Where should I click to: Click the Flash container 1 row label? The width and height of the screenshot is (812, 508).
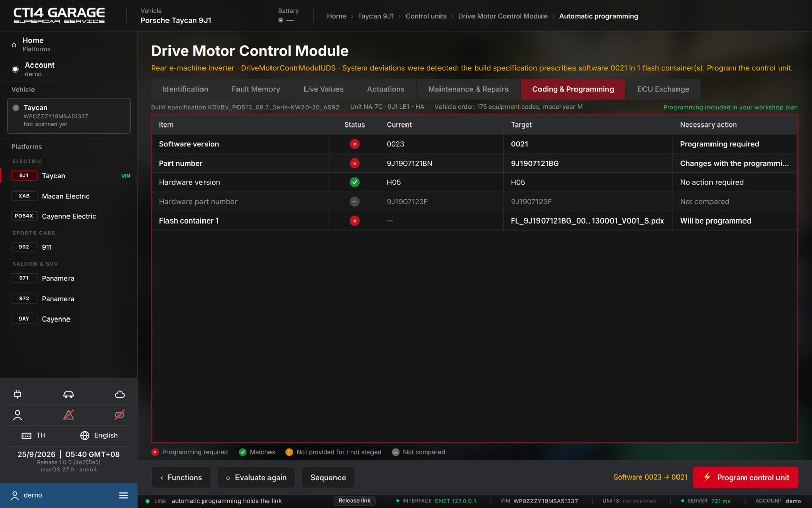pos(189,221)
